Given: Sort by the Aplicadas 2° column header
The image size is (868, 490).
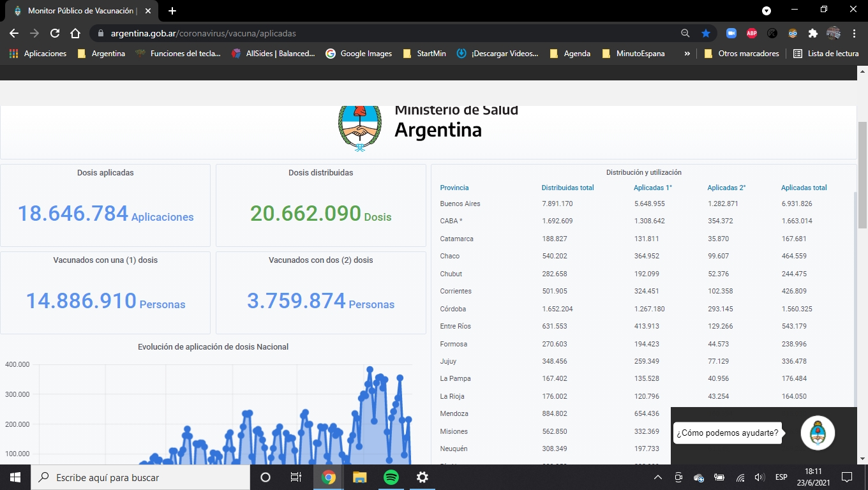Looking at the screenshot, I should coord(726,188).
